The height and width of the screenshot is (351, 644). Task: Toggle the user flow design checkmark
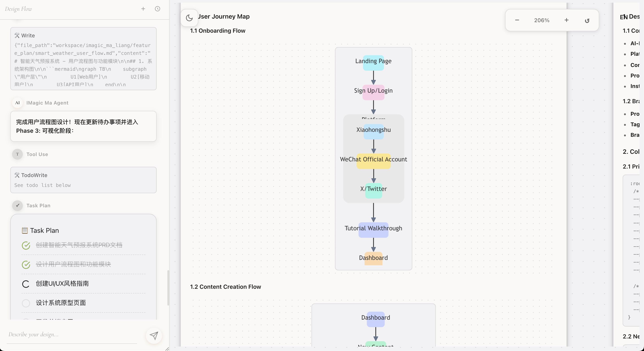tap(26, 265)
